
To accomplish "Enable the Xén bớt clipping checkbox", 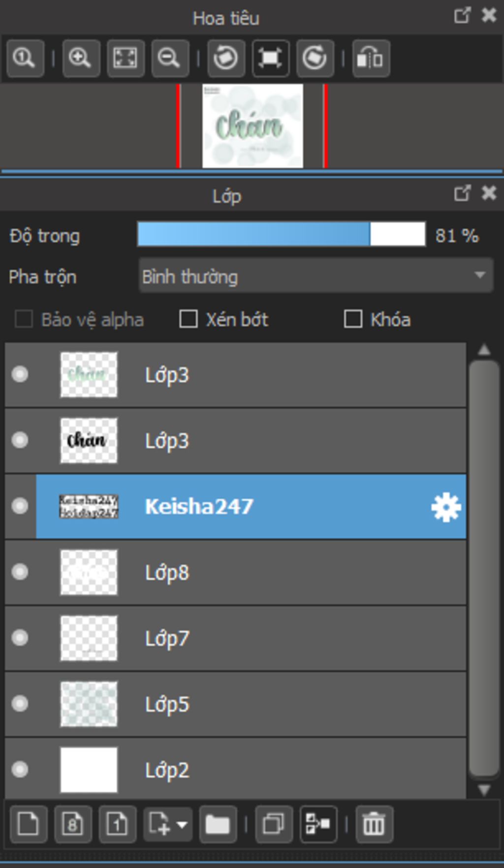I will coord(189,319).
